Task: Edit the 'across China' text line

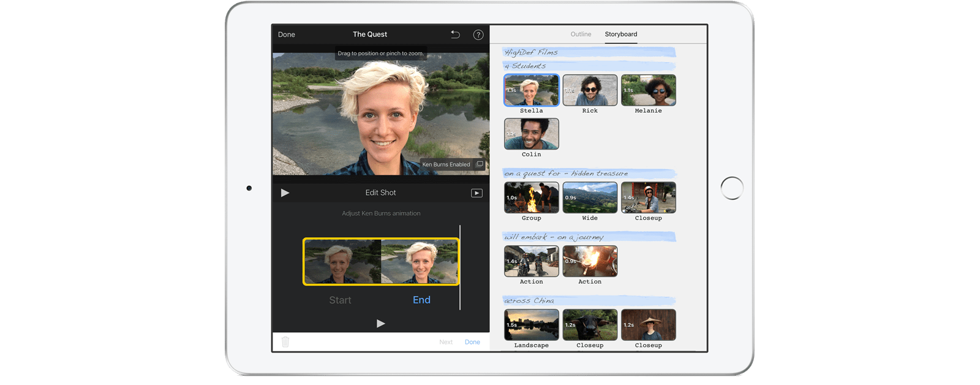Action: click(589, 301)
